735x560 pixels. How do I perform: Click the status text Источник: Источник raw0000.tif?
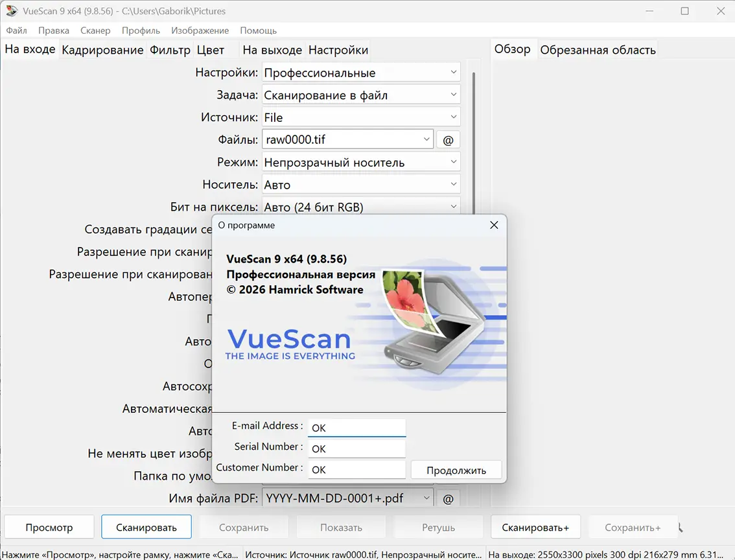(363, 554)
